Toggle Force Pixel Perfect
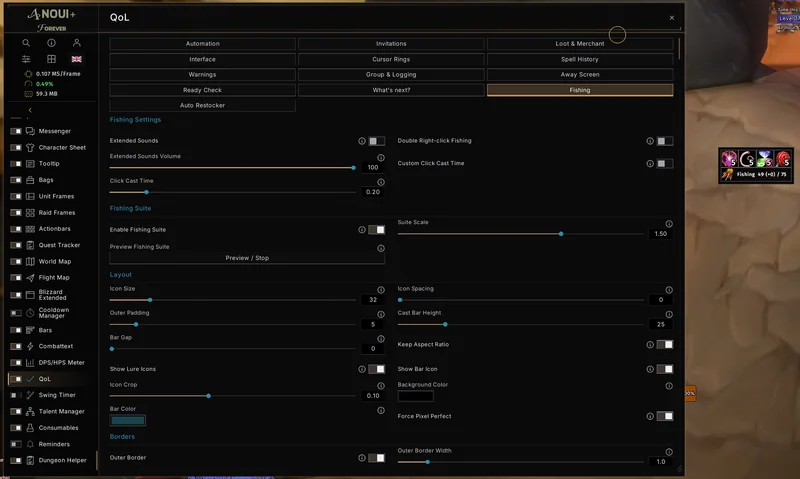The width and height of the screenshot is (800, 479). tap(664, 416)
